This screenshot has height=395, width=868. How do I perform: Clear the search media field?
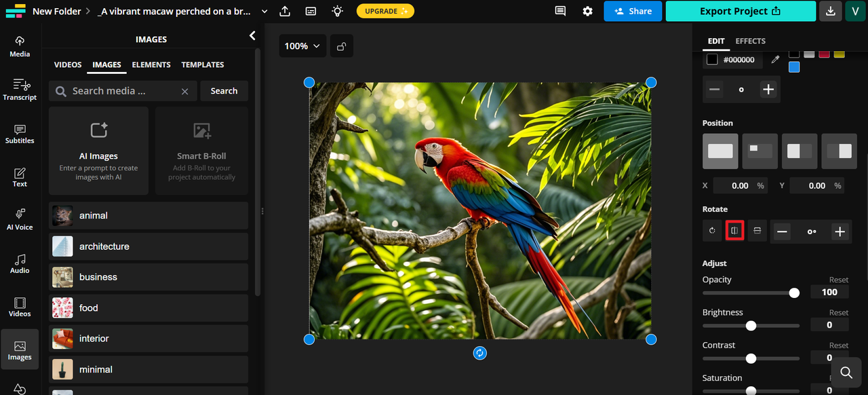point(184,91)
